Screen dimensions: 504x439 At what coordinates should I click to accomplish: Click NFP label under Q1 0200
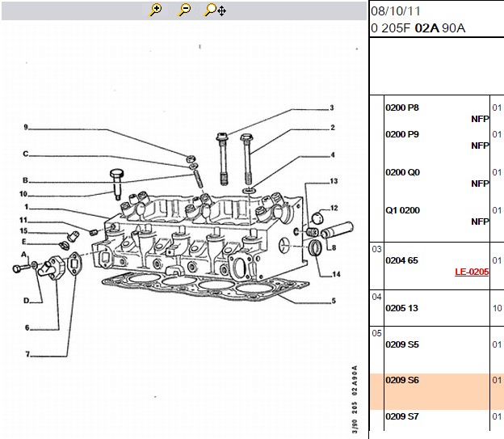[x=480, y=222]
